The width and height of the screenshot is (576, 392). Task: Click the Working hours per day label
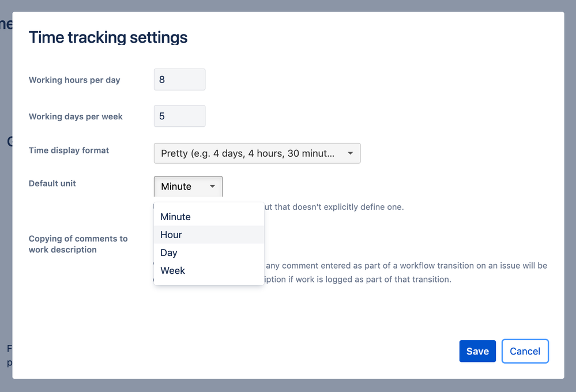tap(74, 80)
